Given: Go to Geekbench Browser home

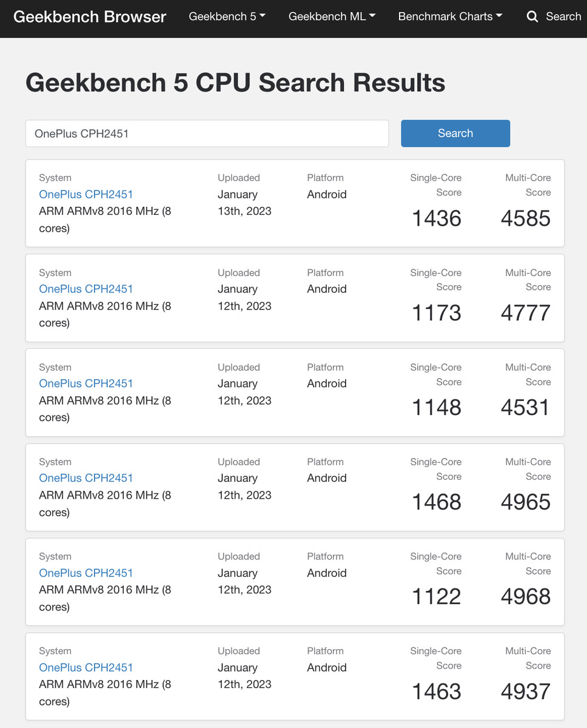Looking at the screenshot, I should click(90, 17).
